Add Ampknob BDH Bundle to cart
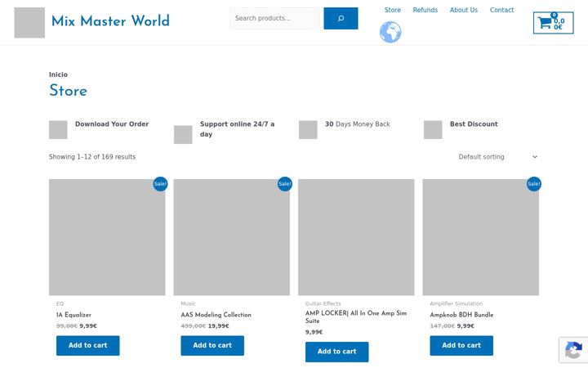The height and width of the screenshot is (368, 588). pyautogui.click(x=461, y=345)
